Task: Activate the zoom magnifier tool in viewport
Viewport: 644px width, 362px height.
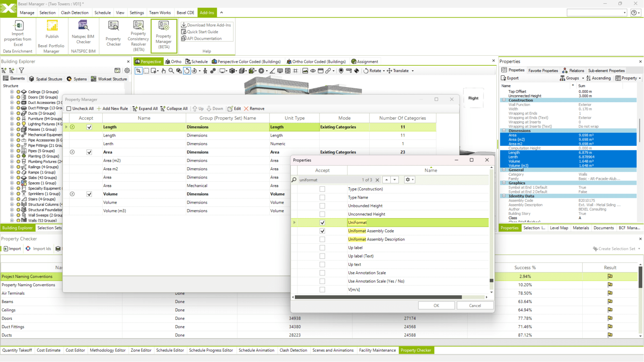Action: [x=171, y=71]
